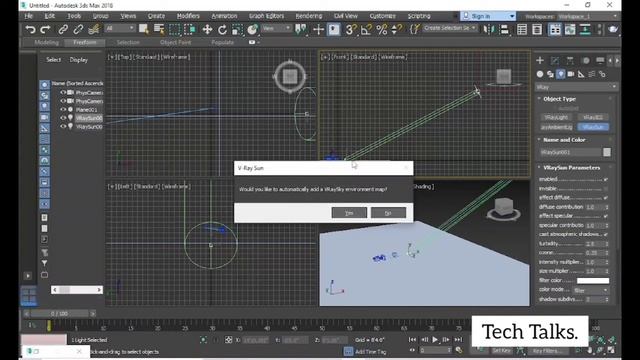Toggle visibility eye of the first PhysCamera row
Image resolution: width=640 pixels, height=360 pixels.
pyautogui.click(x=63, y=93)
